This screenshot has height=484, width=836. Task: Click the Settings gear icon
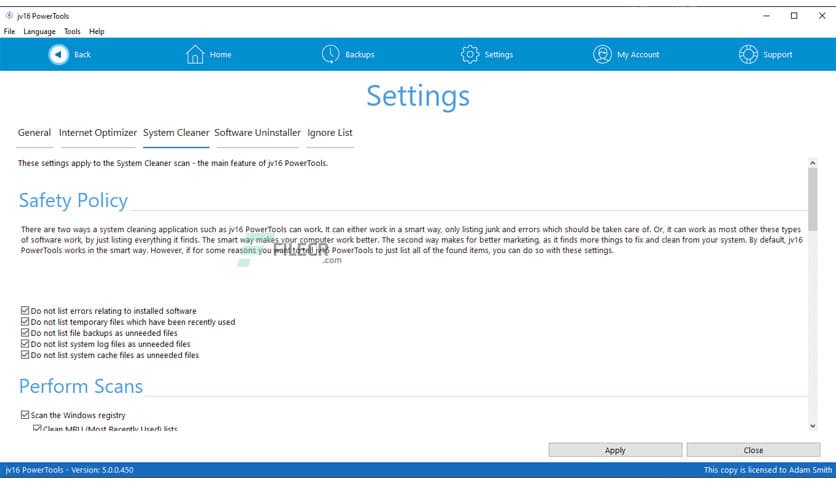(470, 54)
